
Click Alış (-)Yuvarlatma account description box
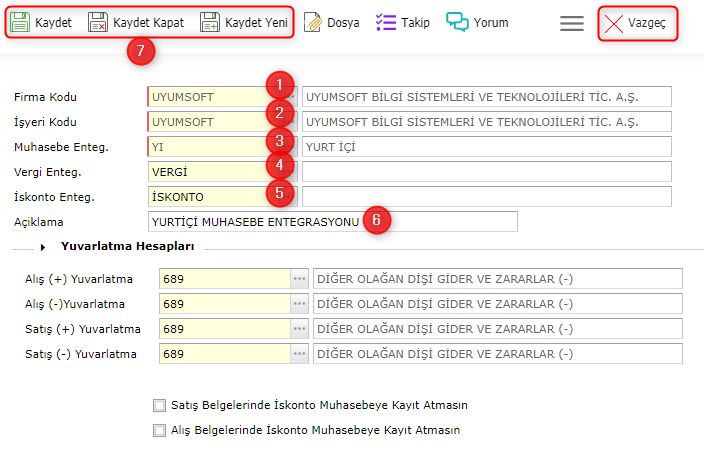[x=498, y=304]
